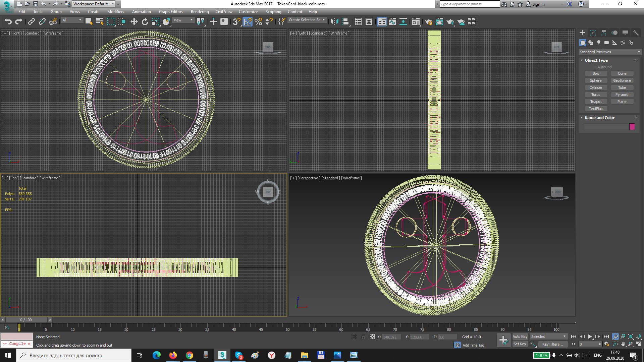Switch to Lights creation category
The width and height of the screenshot is (644, 362).
tap(599, 43)
